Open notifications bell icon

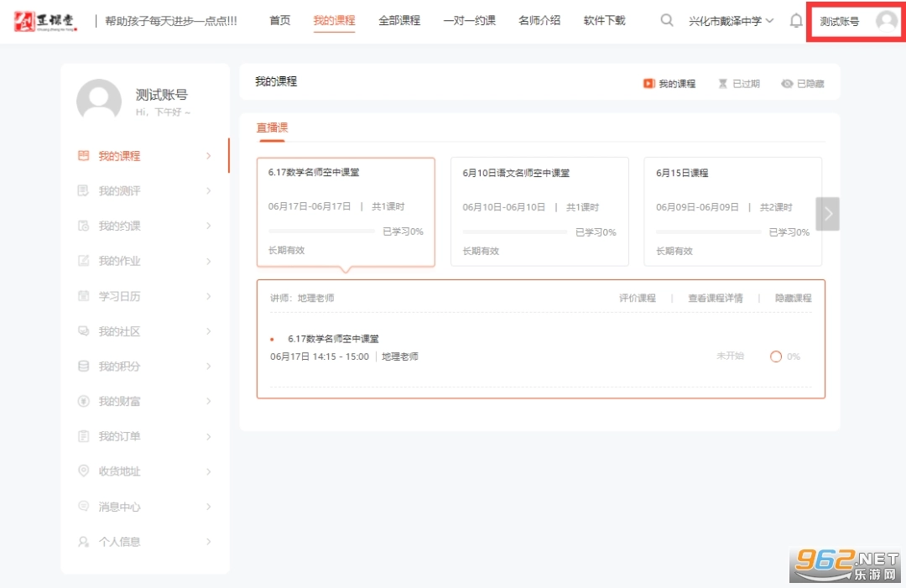point(796,21)
